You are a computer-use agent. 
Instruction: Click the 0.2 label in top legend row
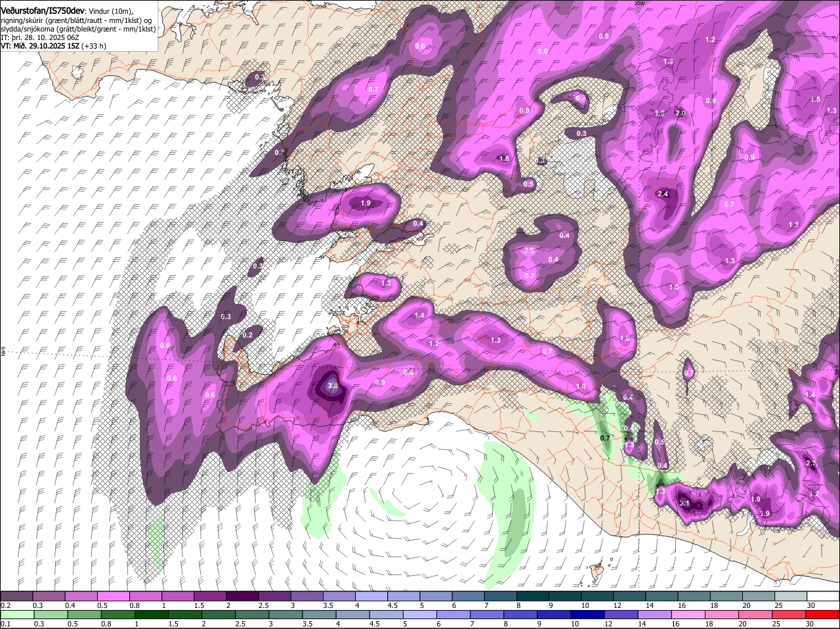pyautogui.click(x=5, y=605)
